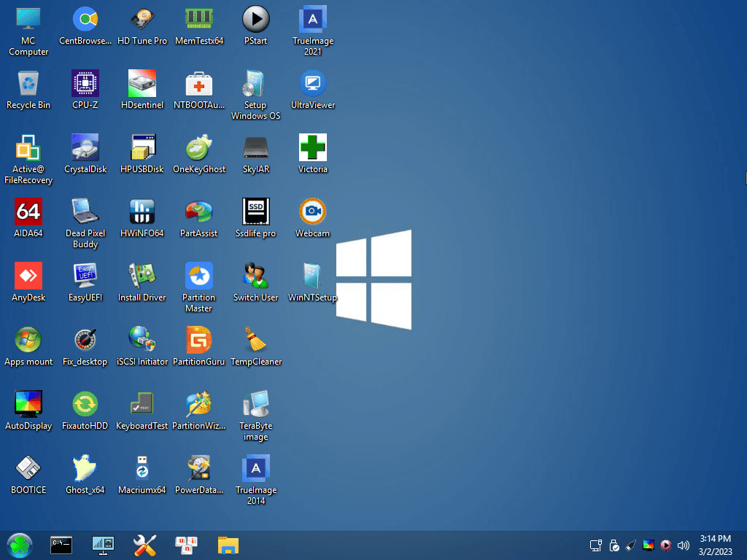The image size is (747, 560).
Task: Click the BOOTICE icon
Action: click(28, 468)
